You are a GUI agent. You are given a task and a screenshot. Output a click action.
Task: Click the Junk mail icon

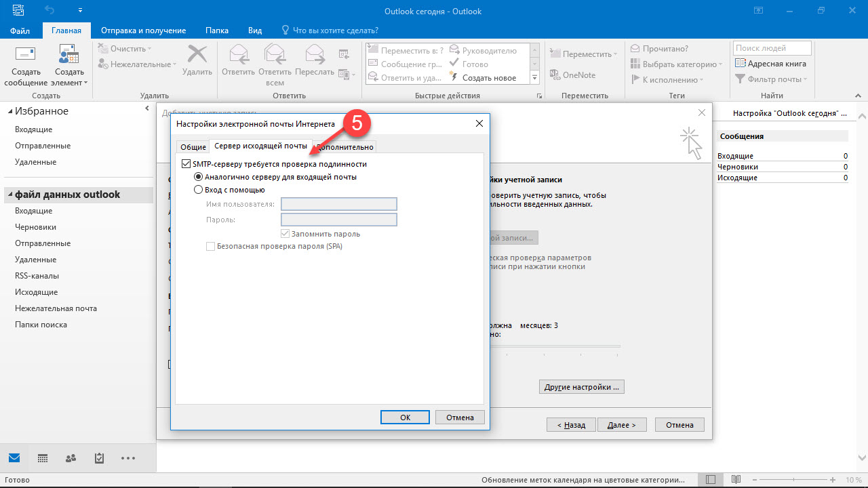[104, 64]
